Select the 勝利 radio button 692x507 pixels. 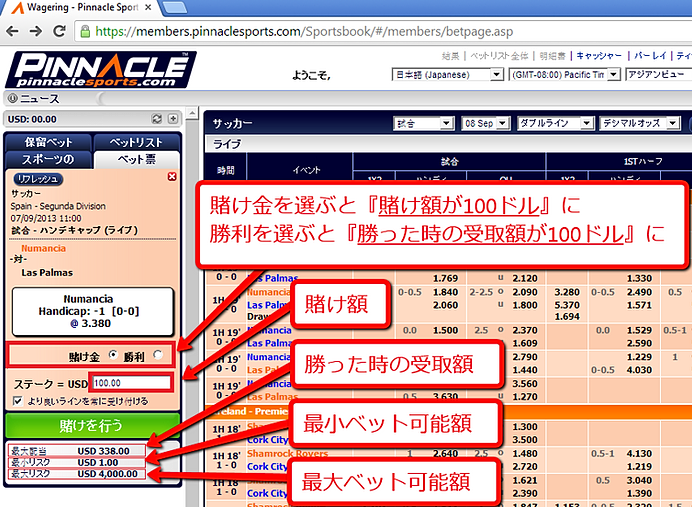(158, 355)
